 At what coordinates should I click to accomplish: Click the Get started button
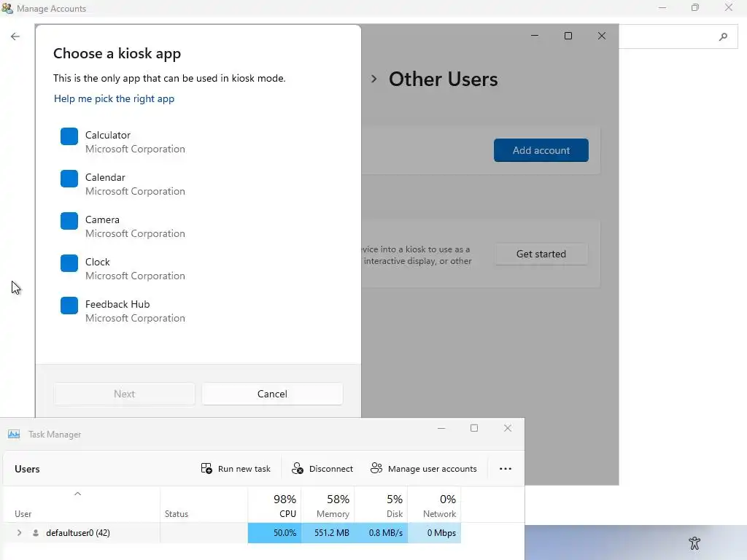pyautogui.click(x=541, y=254)
